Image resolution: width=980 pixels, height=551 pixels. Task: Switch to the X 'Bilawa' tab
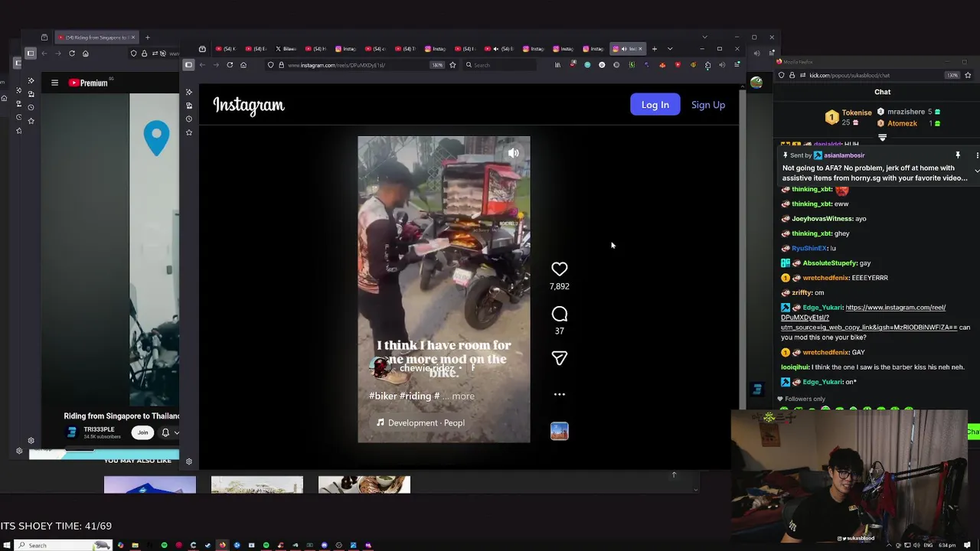click(288, 49)
